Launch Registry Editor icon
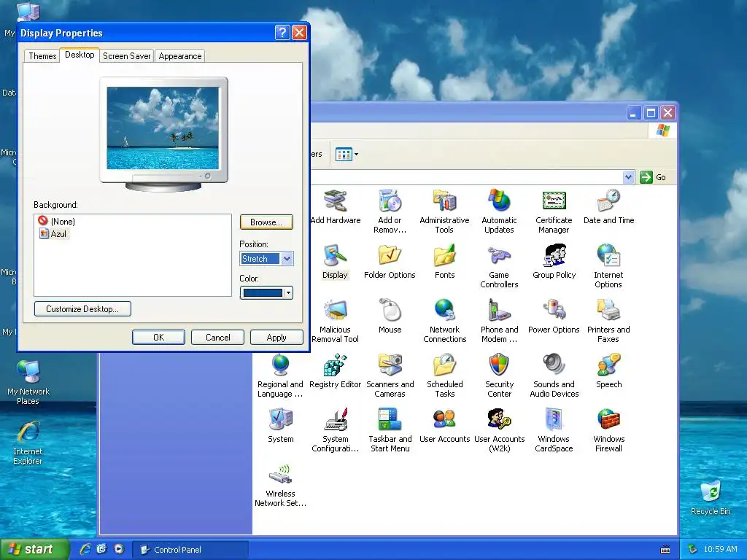747x560 pixels. (335, 371)
